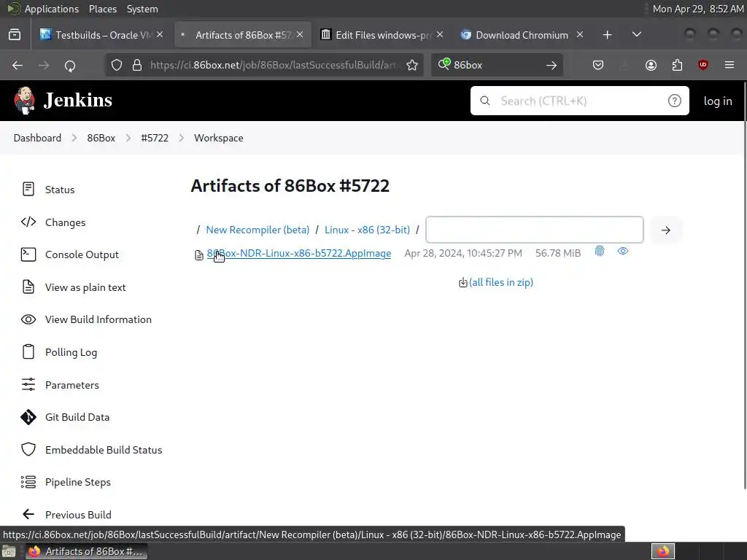Click the show desktop icon in bottom panel
Screen dimensions: 747x560
pos(9,551)
